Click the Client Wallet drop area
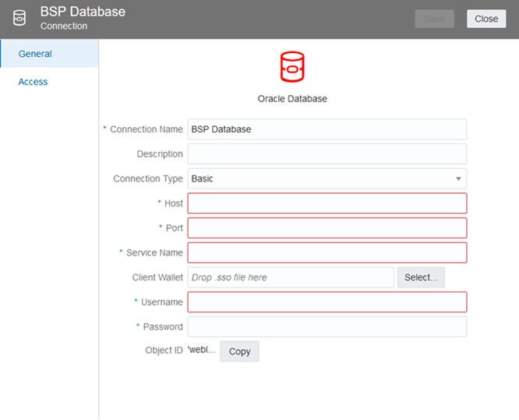Screen dimensions: 519x420 coord(291,277)
